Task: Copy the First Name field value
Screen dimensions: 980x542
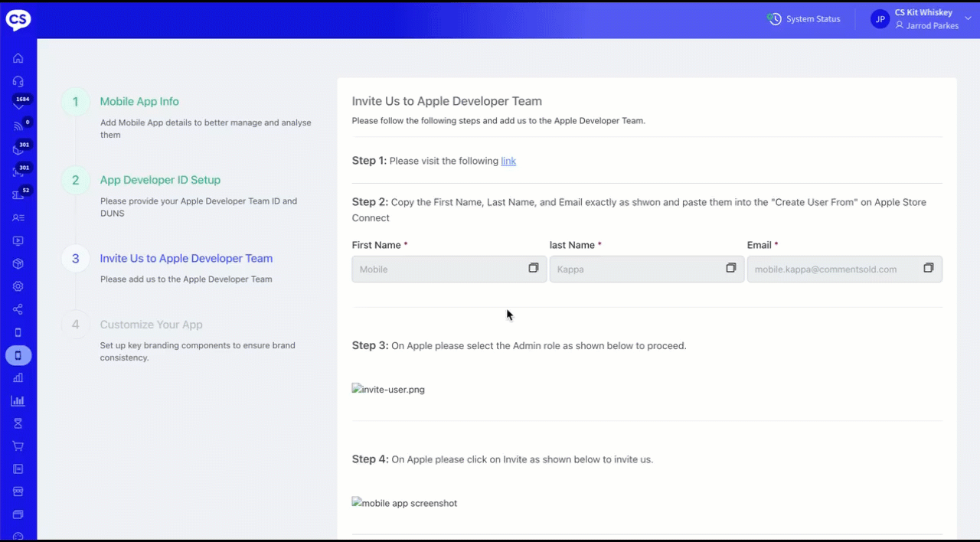Action: 534,268
